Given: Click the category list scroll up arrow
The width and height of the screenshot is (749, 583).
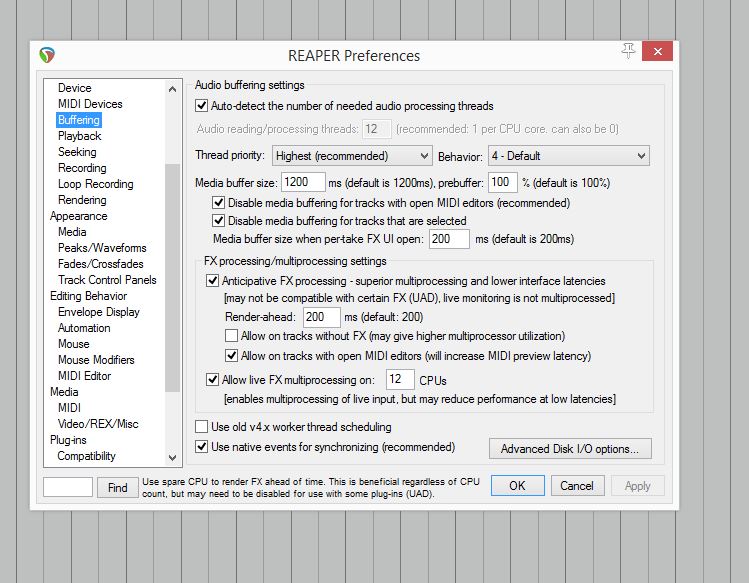Looking at the screenshot, I should coord(172,89).
